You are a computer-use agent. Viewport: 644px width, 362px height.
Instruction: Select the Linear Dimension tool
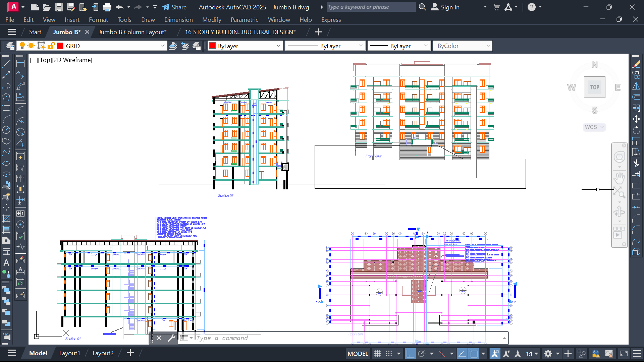pyautogui.click(x=20, y=64)
